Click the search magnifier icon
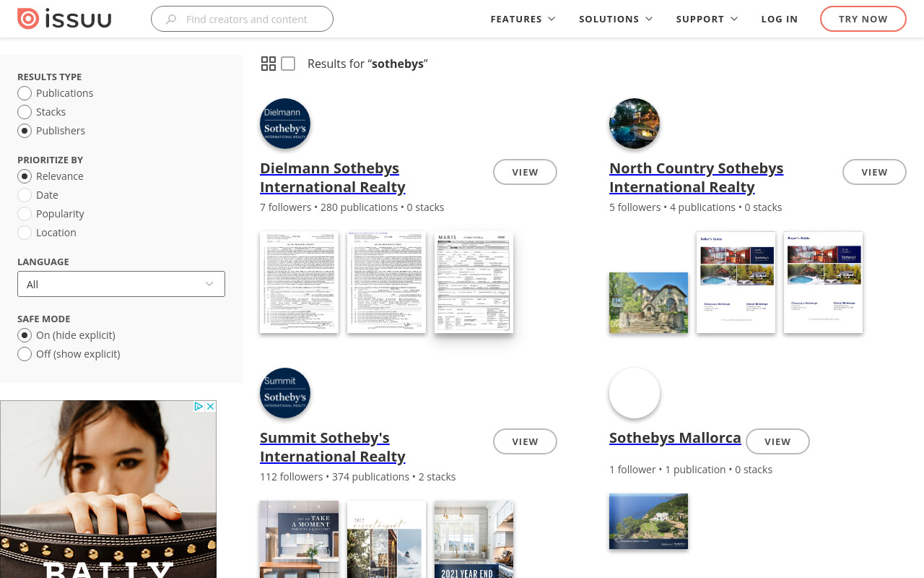The height and width of the screenshot is (578, 924). tap(171, 20)
